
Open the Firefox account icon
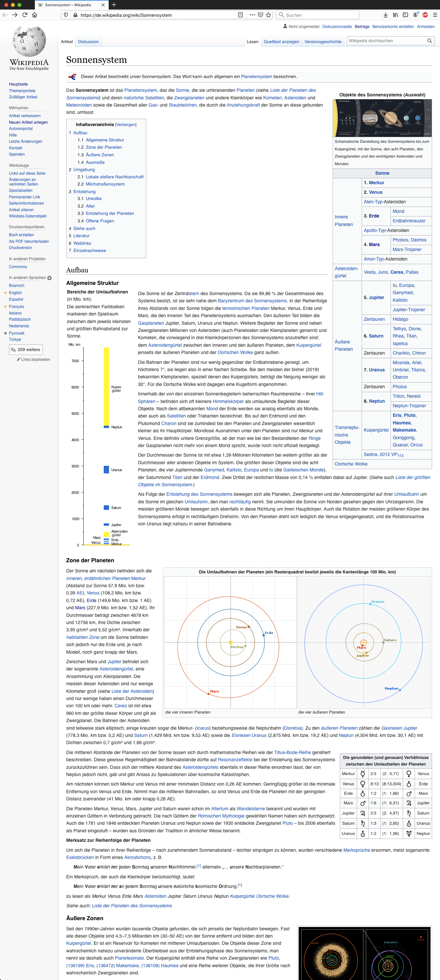point(415,15)
